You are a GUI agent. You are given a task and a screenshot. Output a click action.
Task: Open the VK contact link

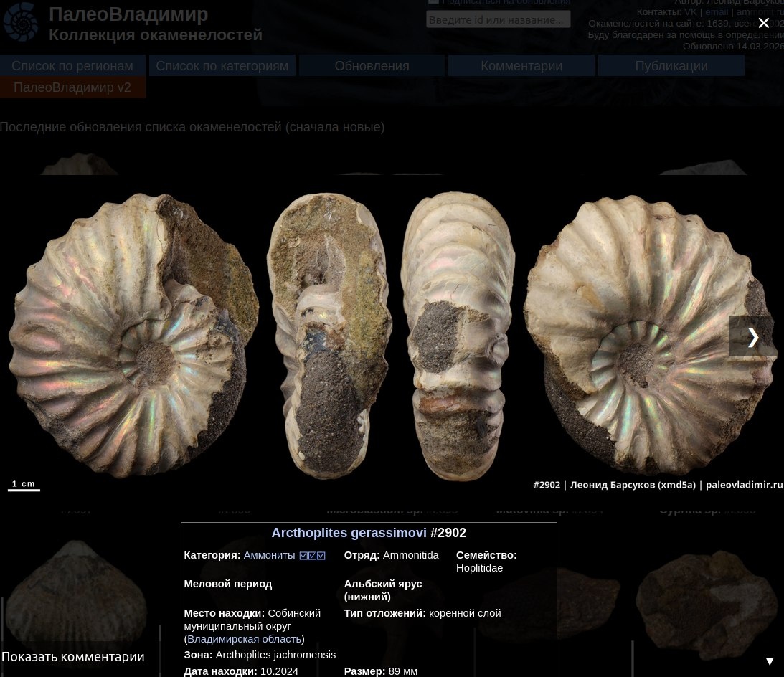click(690, 12)
